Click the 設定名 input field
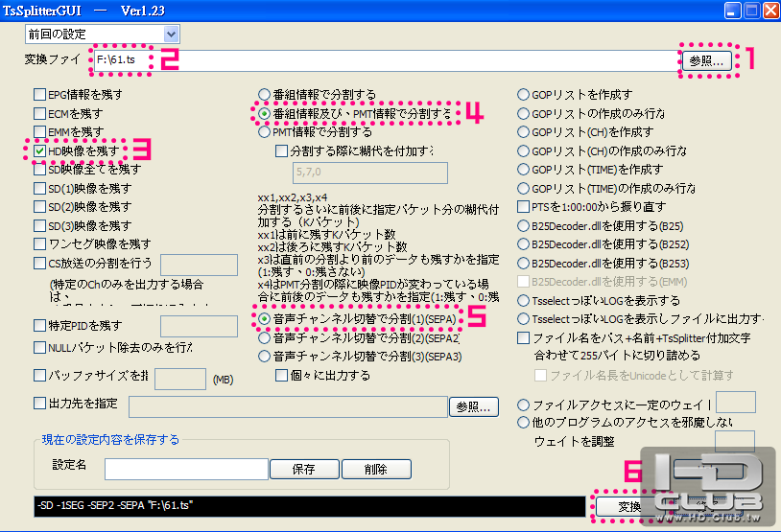The image size is (781, 532). tap(186, 470)
